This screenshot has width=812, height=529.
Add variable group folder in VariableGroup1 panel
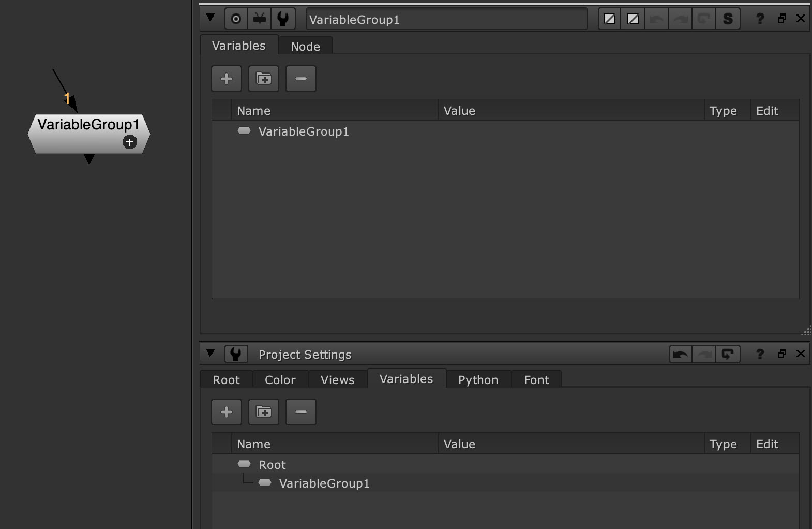coord(264,79)
